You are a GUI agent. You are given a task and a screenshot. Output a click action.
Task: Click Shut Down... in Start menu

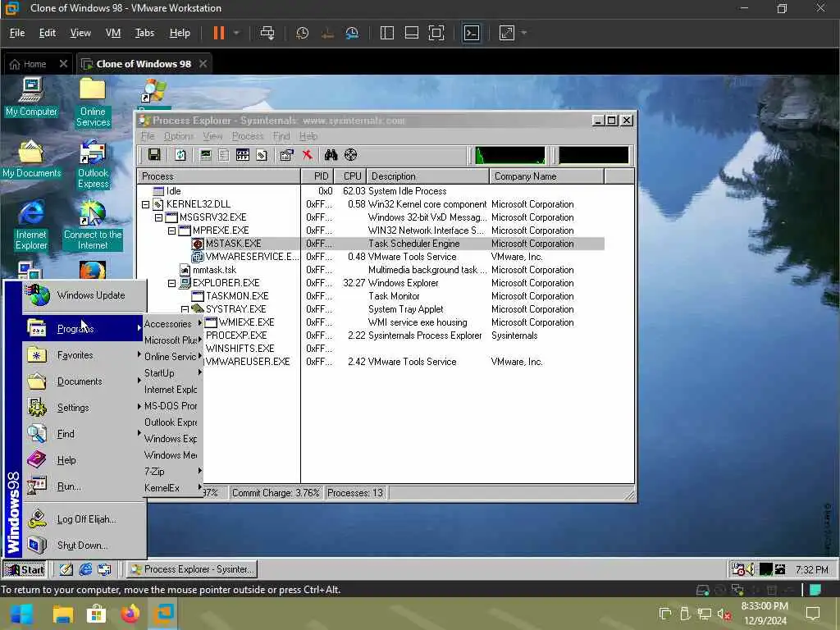pyautogui.click(x=84, y=546)
